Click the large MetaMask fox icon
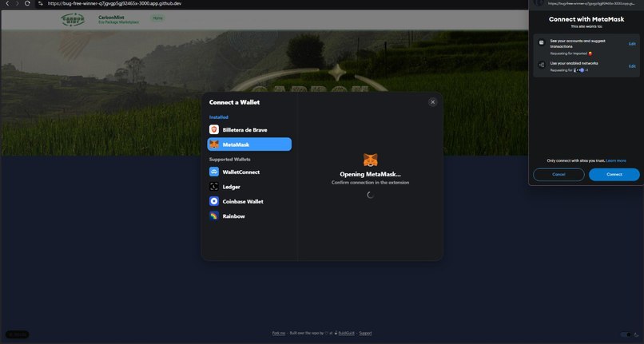Image resolution: width=644 pixels, height=344 pixels. [x=371, y=160]
